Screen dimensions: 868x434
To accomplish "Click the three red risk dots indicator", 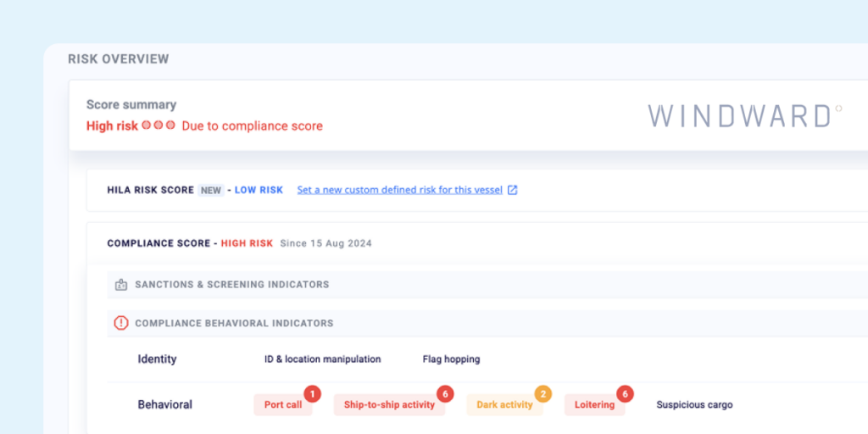I will 159,125.
